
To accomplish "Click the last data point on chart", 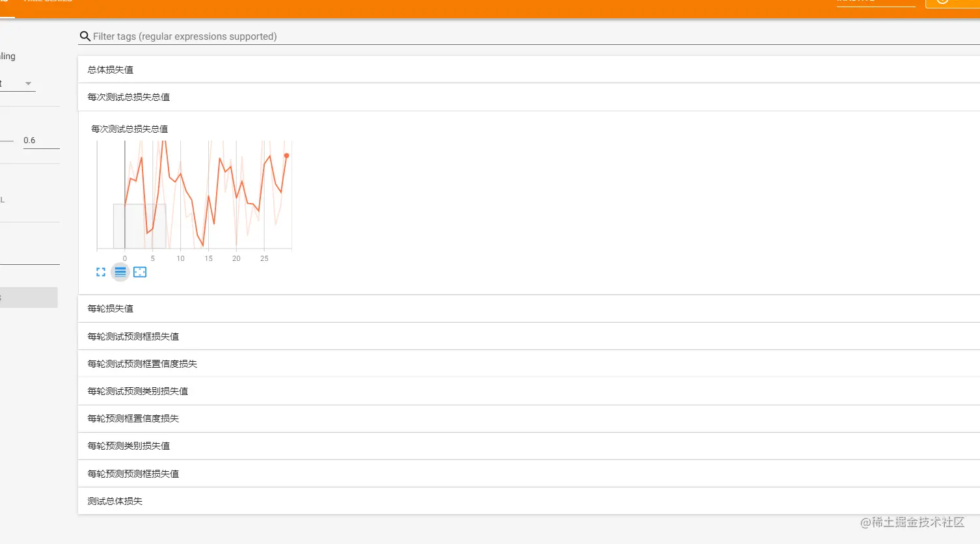I will click(x=286, y=156).
